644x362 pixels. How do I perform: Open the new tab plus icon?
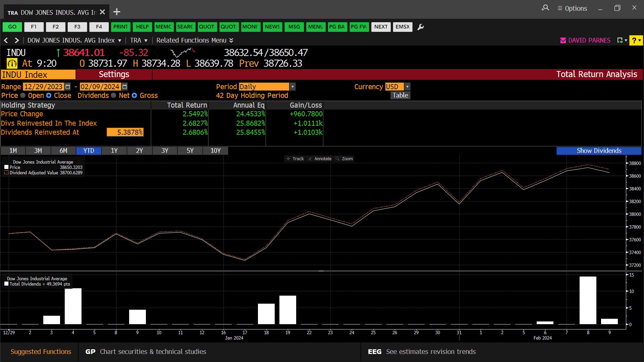pos(117,12)
